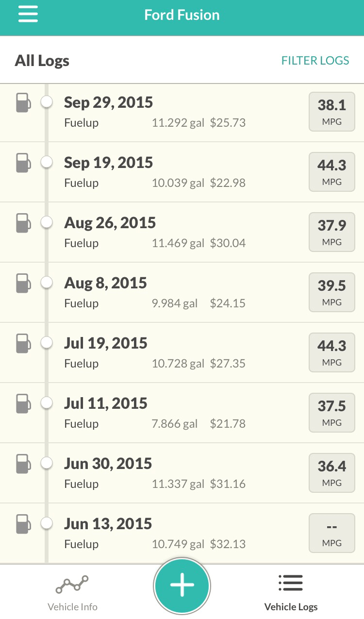
Task: Click the fuel pump icon for Jun 13
Action: (23, 524)
